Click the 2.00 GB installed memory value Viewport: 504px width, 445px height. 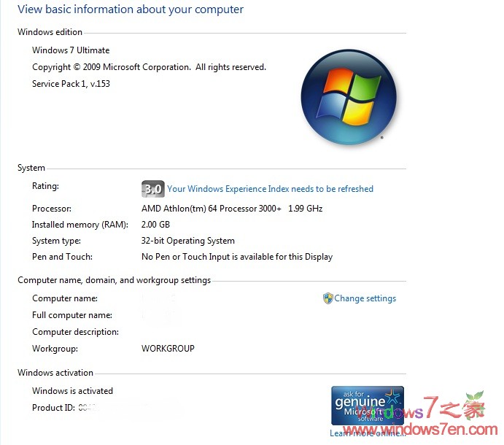(x=155, y=225)
